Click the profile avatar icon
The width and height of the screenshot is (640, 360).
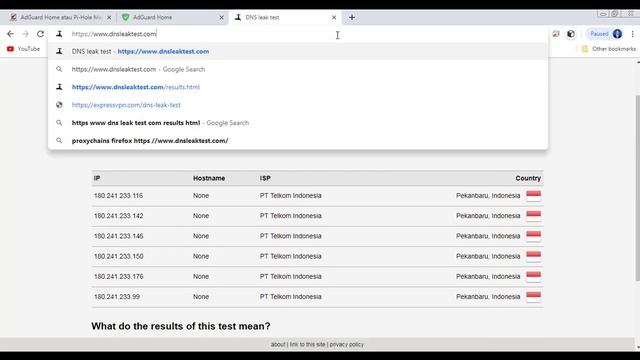(617, 34)
